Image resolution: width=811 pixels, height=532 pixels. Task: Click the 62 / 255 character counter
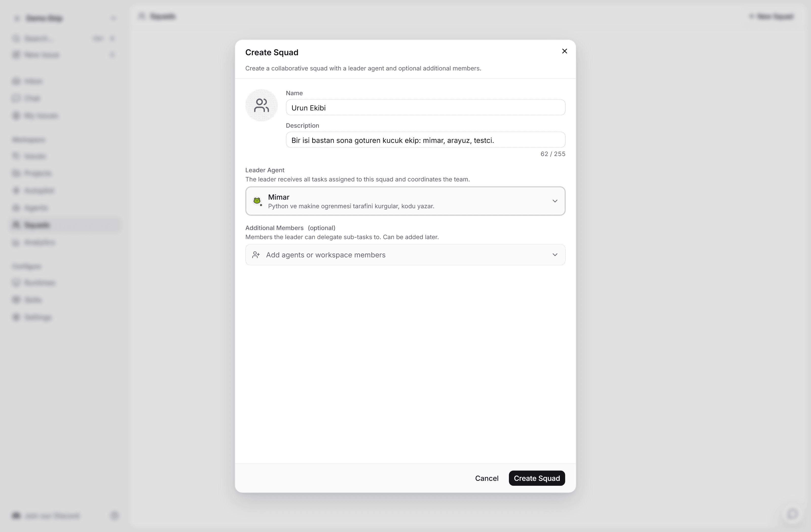(553, 154)
